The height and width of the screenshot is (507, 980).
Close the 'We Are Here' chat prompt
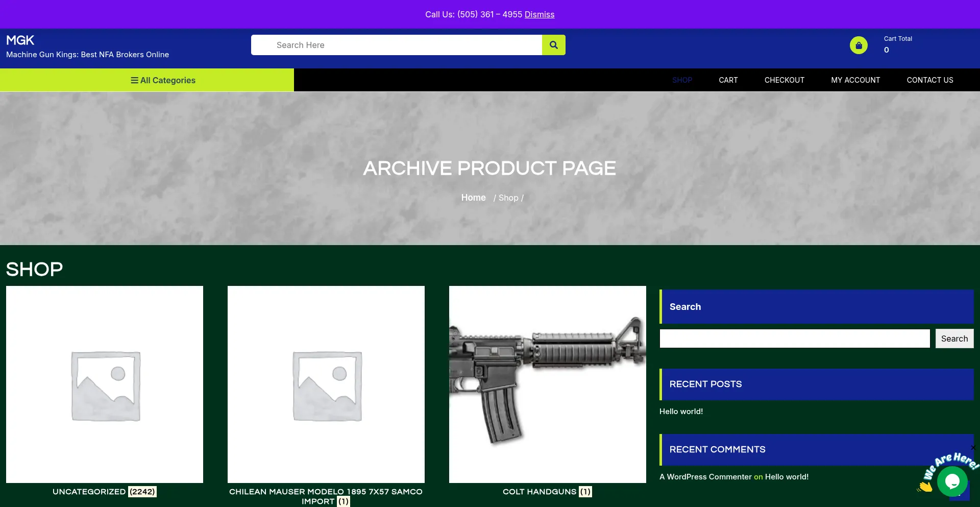[973, 448]
